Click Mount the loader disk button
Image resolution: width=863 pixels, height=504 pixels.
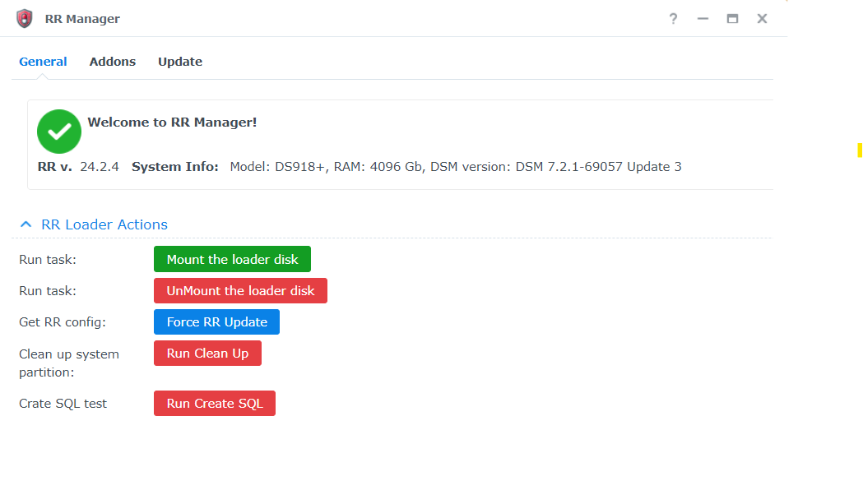click(x=232, y=259)
